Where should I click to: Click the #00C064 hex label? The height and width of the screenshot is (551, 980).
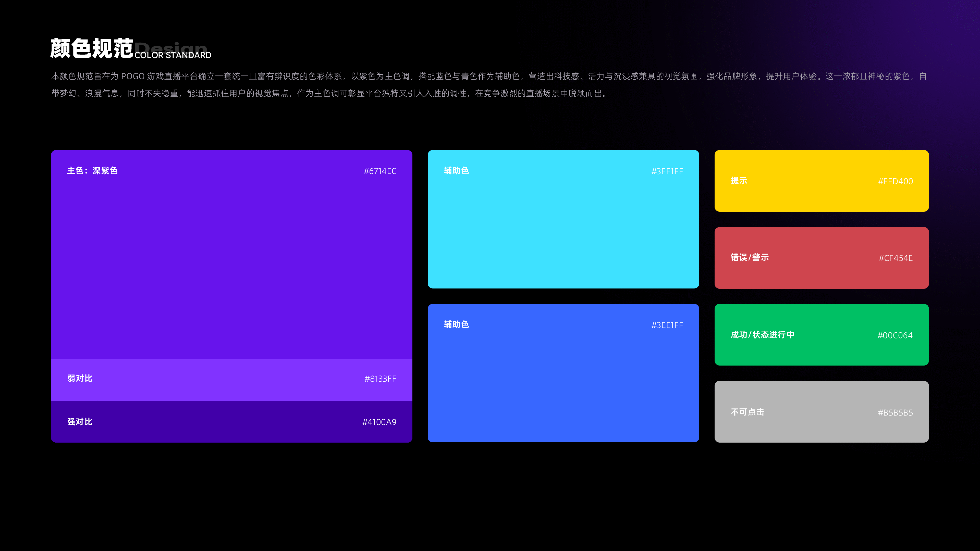895,335
